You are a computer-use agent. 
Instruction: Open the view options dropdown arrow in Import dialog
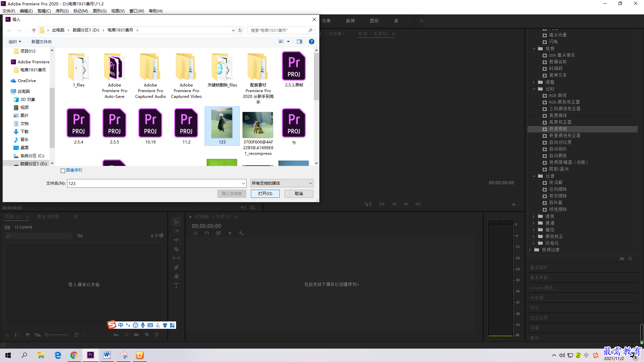(288, 42)
